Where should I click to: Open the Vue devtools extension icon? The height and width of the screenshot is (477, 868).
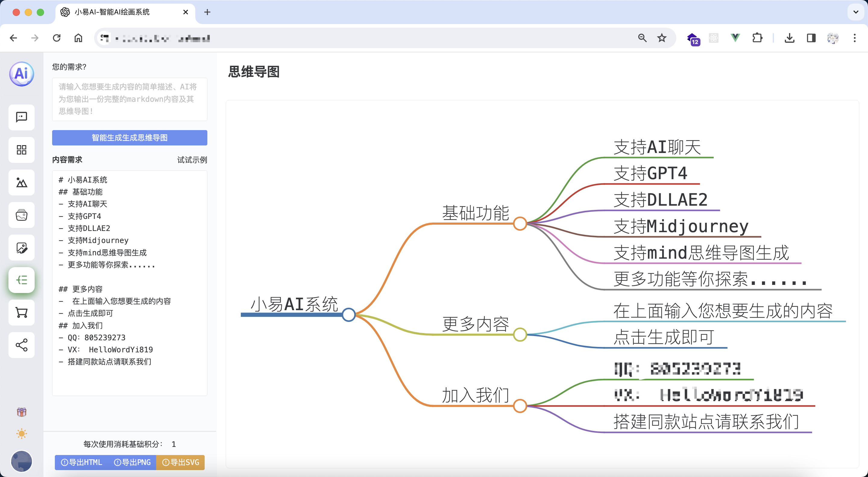click(x=735, y=38)
